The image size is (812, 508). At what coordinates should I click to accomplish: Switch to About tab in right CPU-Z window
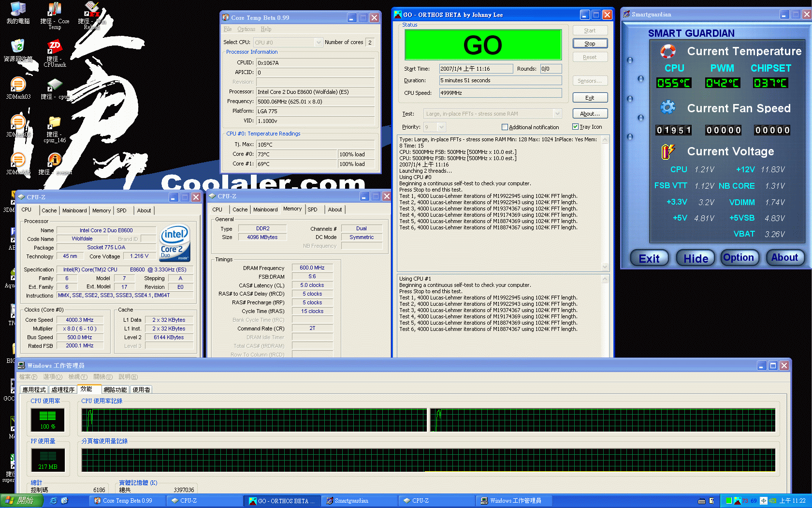[x=335, y=209]
